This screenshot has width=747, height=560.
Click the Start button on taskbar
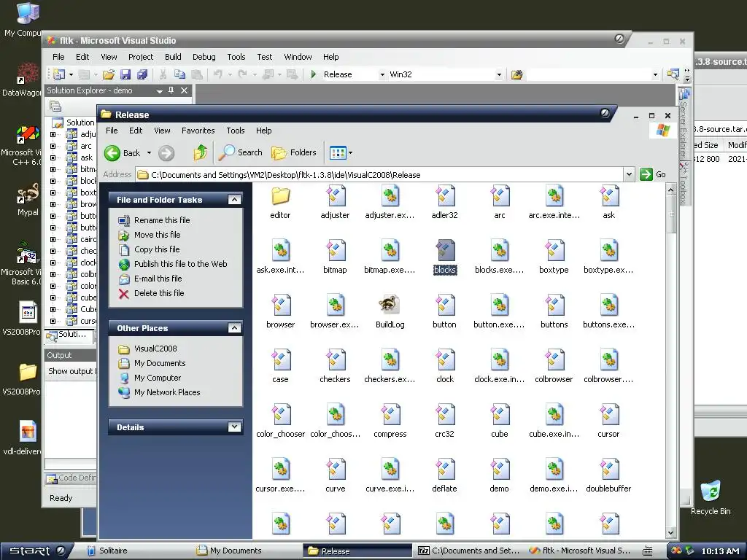pyautogui.click(x=36, y=551)
